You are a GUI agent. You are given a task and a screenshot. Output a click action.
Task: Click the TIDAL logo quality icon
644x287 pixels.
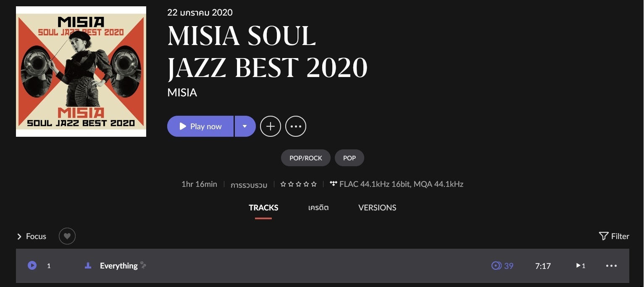pos(334,183)
